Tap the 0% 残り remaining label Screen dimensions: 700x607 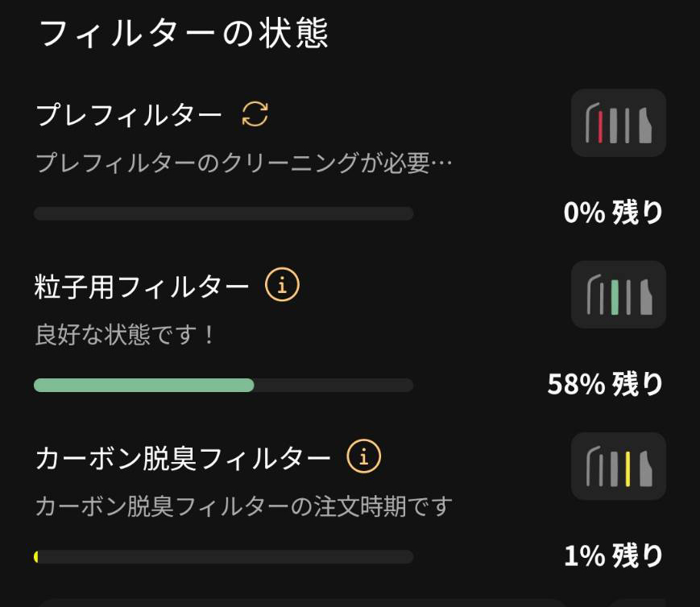(x=613, y=213)
